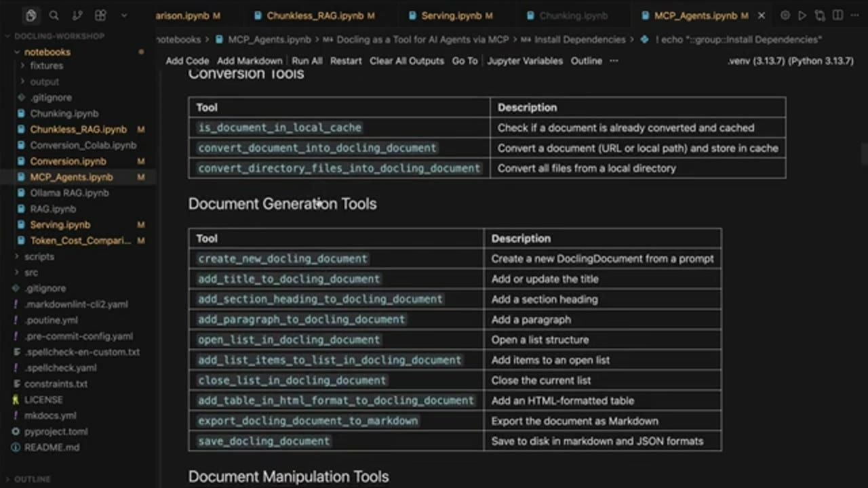Click the save_docling_document tool name
868x488 pixels.
264,441
